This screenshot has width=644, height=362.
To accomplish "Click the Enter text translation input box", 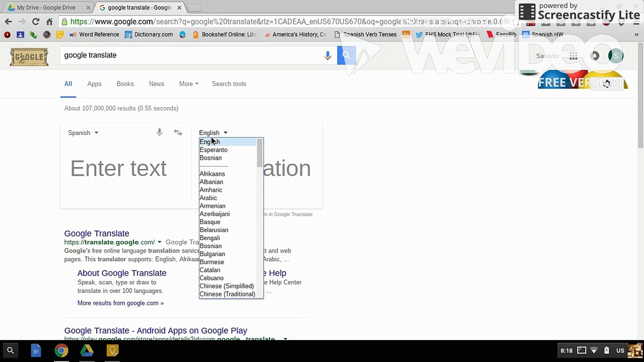I will 126,168.
